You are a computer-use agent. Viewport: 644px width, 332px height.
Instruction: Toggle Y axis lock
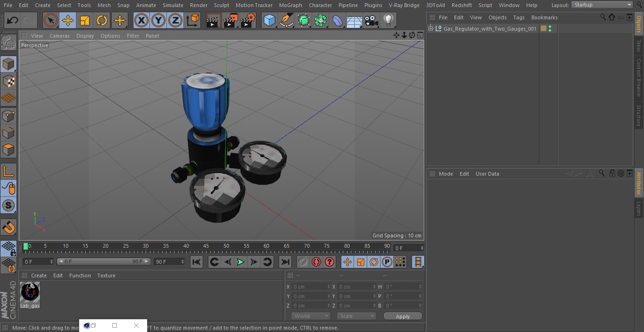(158, 20)
